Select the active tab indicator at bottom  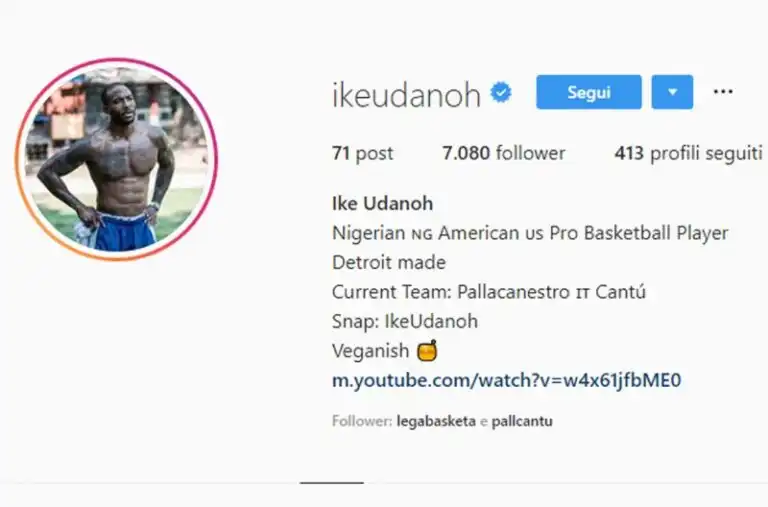(x=332, y=483)
